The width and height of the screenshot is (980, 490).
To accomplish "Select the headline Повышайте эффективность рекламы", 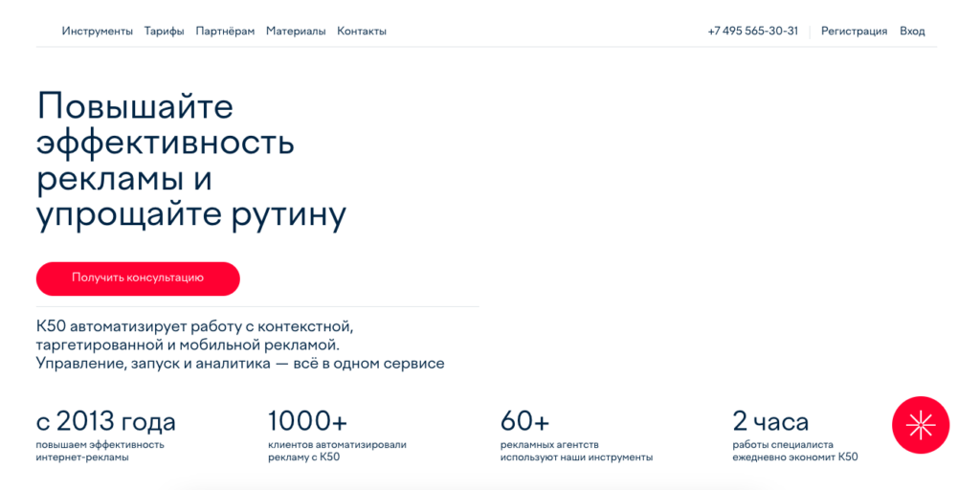I will (x=191, y=161).
